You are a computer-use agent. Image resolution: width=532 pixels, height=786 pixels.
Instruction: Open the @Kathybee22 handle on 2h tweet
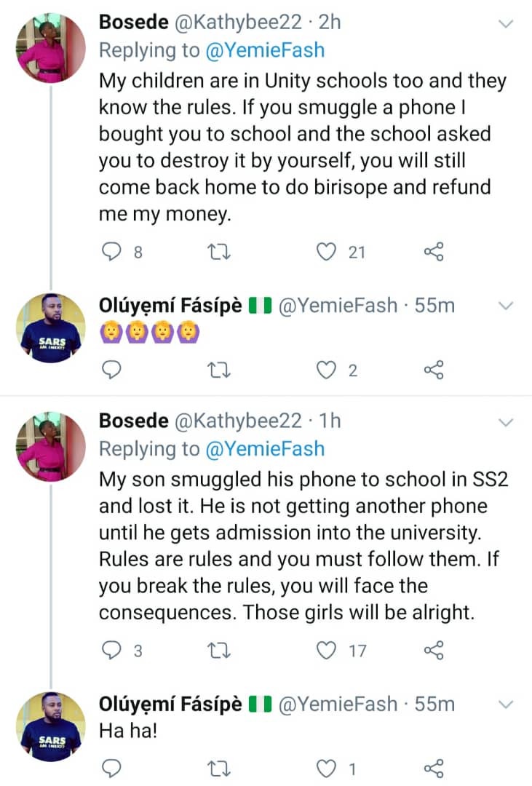[x=239, y=23]
